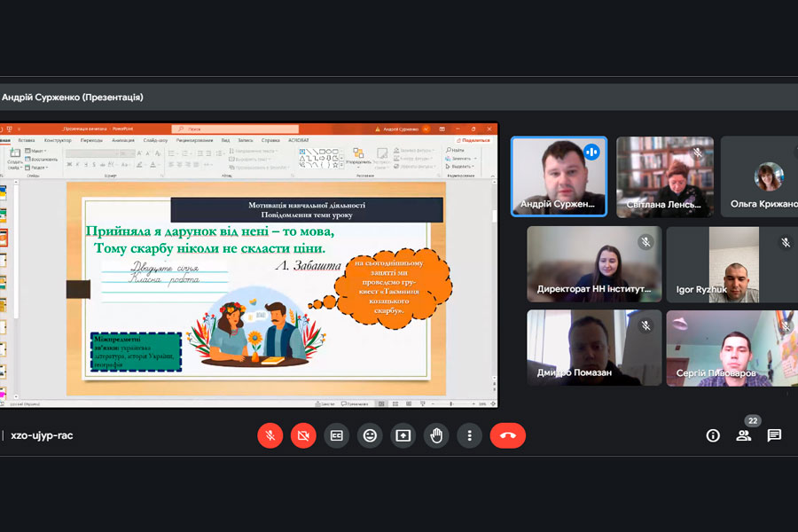Viewport: 798px width, 532px height.
Task: Switch to Normal view in status bar
Action: (x=381, y=403)
